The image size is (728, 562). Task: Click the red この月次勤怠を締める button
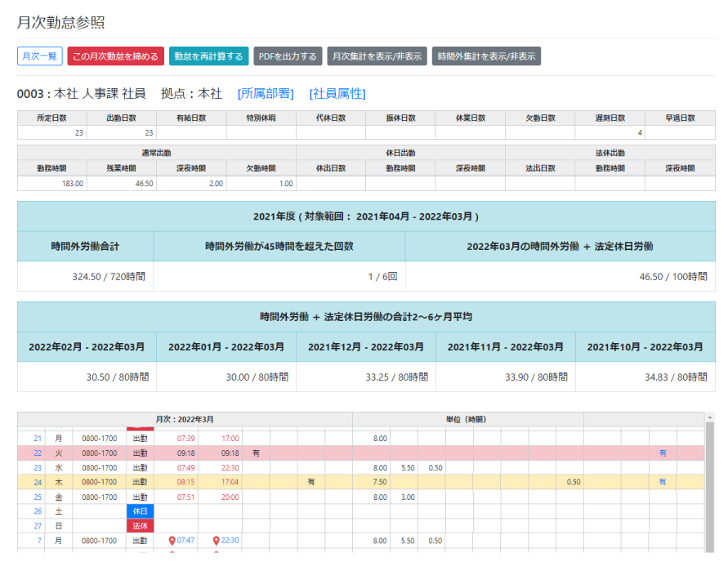click(x=115, y=56)
